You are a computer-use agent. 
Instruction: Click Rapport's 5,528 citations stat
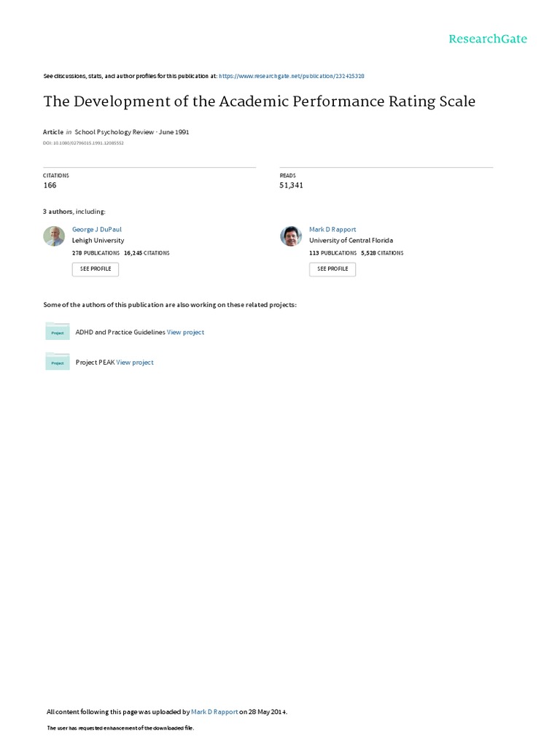click(x=382, y=253)
